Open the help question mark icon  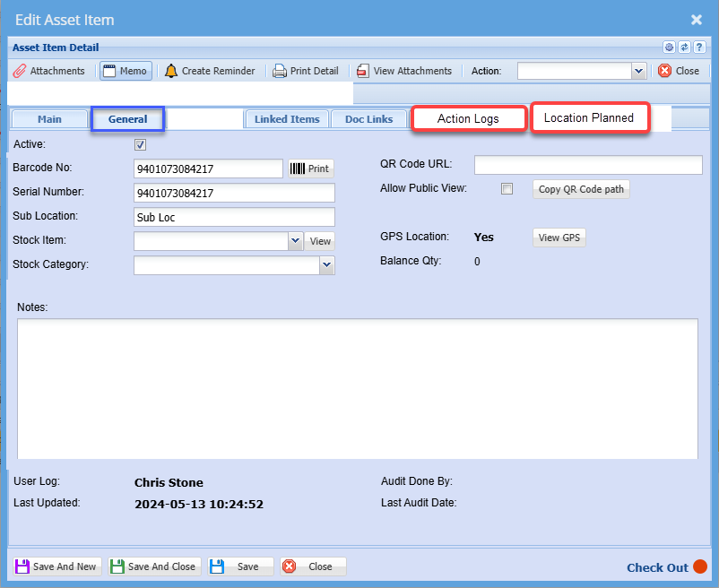(x=699, y=48)
